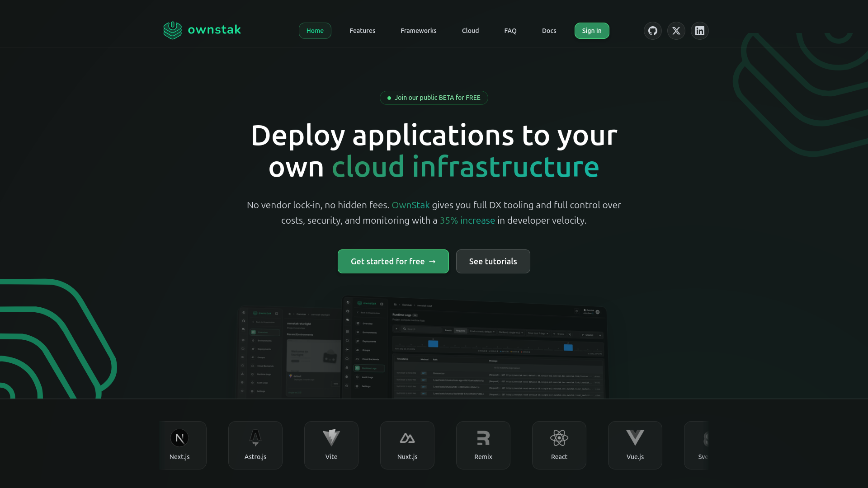Open the Docs nav item
The image size is (868, 488).
click(549, 31)
